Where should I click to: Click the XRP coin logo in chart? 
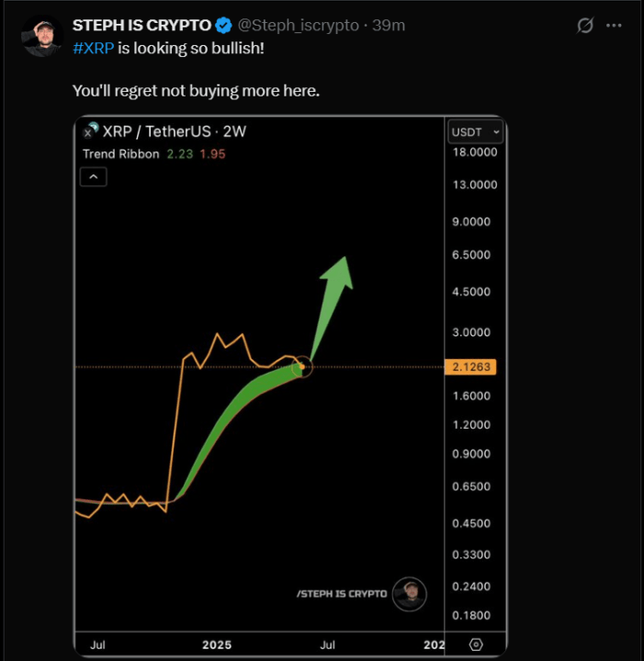(x=90, y=131)
